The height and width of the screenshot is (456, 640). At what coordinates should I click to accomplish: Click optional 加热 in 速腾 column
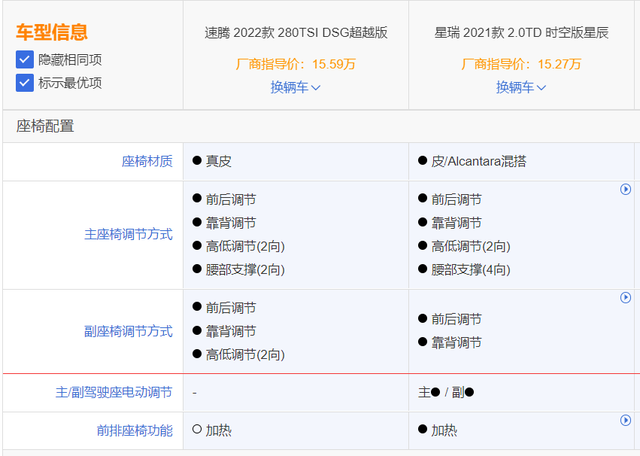[212, 430]
